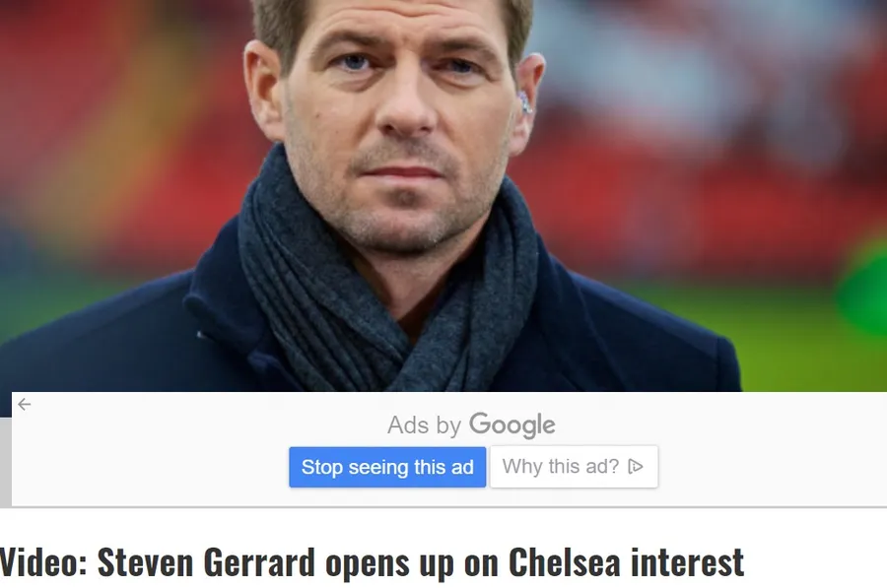Click the Steven Gerrard article photo

pos(443,196)
